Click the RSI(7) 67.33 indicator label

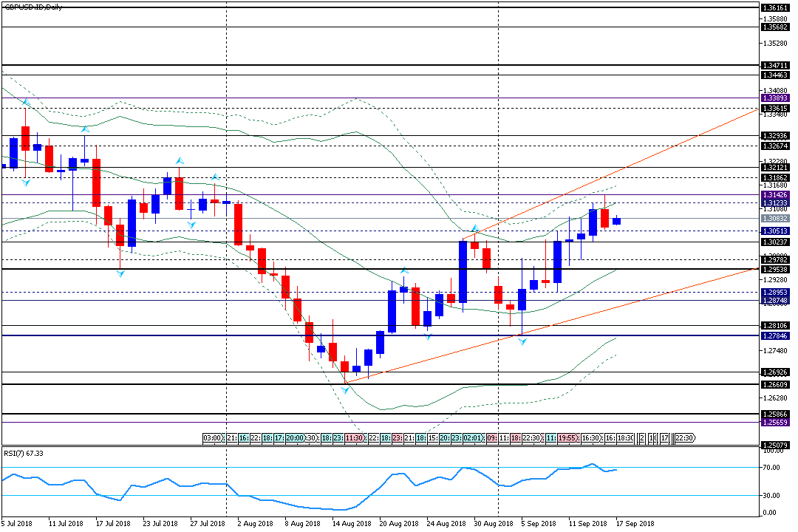24,453
